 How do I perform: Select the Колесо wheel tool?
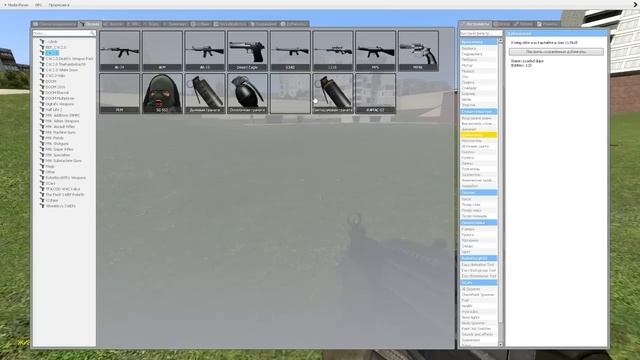coord(478,158)
